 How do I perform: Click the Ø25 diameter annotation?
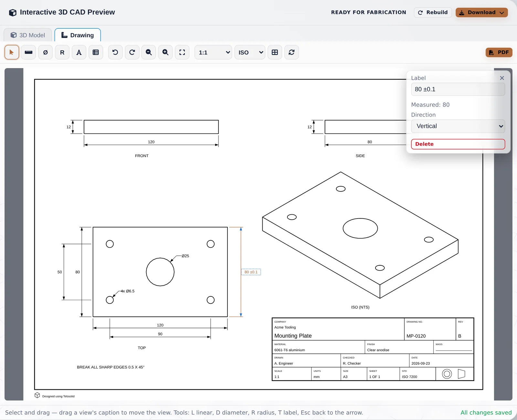click(185, 256)
